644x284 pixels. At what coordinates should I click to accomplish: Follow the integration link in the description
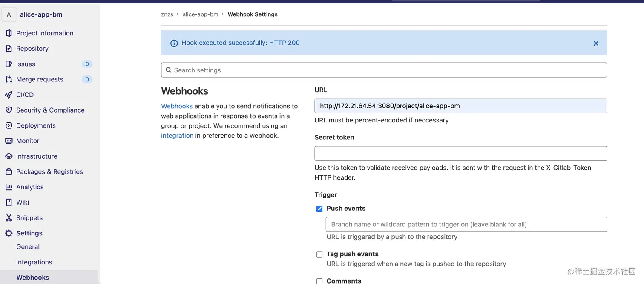[177, 136]
